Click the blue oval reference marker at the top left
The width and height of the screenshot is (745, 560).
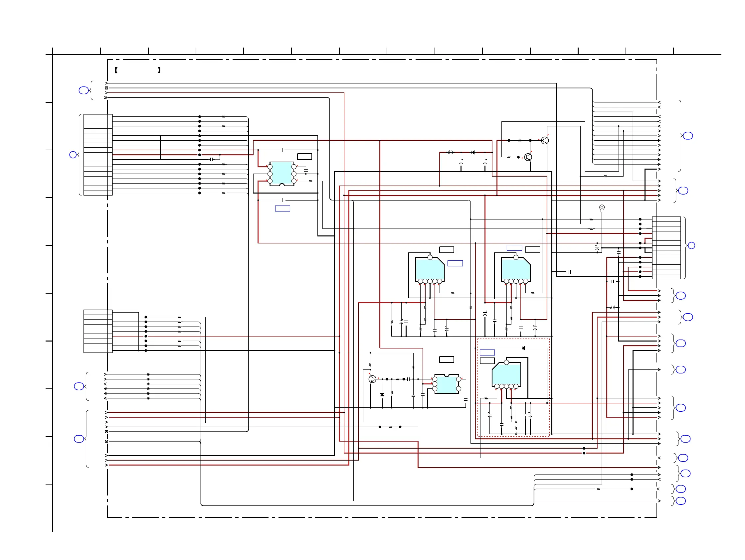(84, 90)
